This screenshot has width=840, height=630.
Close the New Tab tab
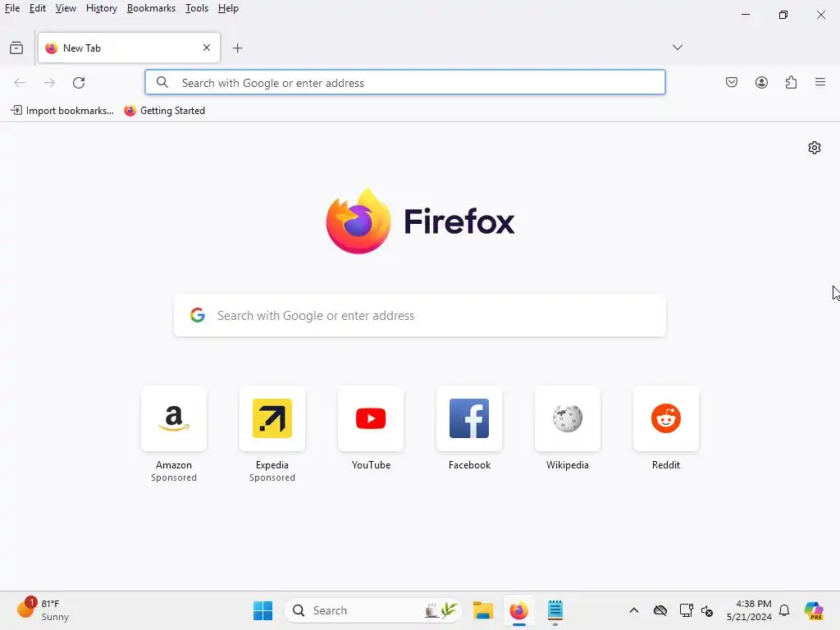(207, 48)
